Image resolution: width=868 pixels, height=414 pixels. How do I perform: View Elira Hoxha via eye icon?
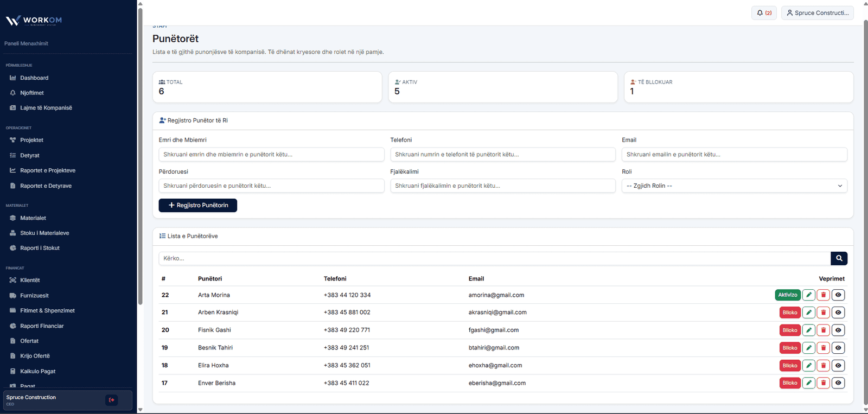click(x=838, y=365)
